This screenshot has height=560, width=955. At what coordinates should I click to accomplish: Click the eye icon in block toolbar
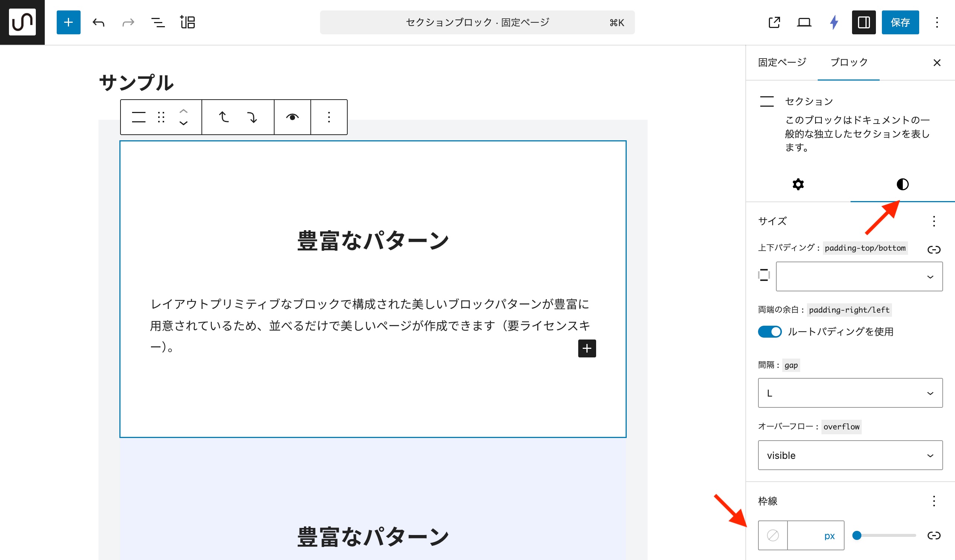tap(292, 117)
